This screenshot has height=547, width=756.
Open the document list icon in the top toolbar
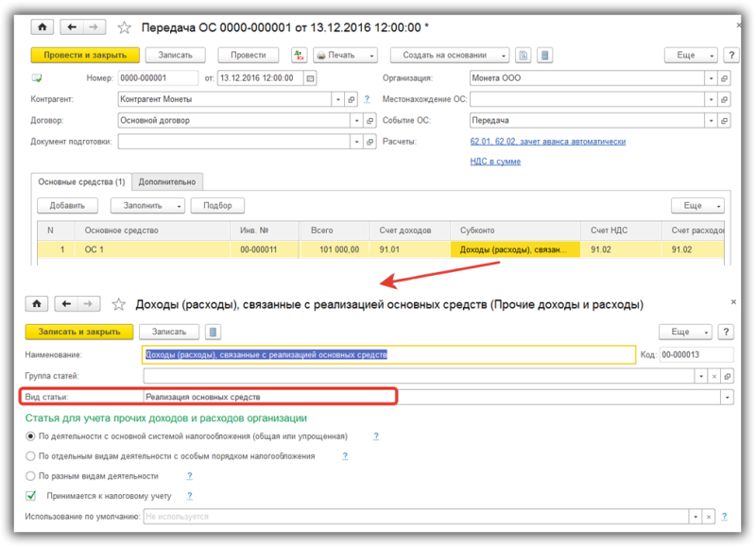[545, 55]
